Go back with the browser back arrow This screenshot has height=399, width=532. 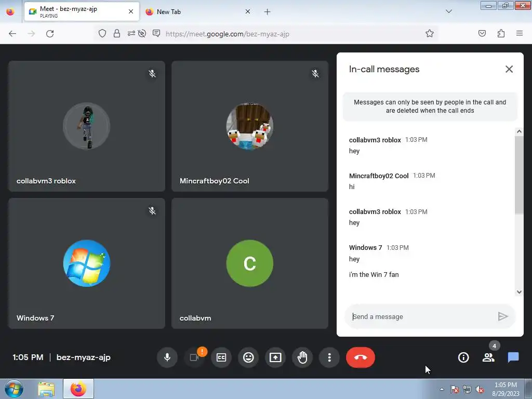pyautogui.click(x=12, y=34)
